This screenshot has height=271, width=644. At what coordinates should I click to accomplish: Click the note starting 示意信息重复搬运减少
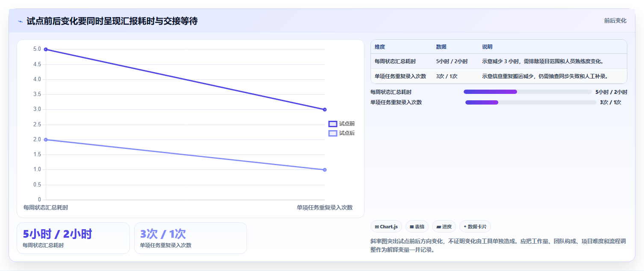[x=545, y=76]
